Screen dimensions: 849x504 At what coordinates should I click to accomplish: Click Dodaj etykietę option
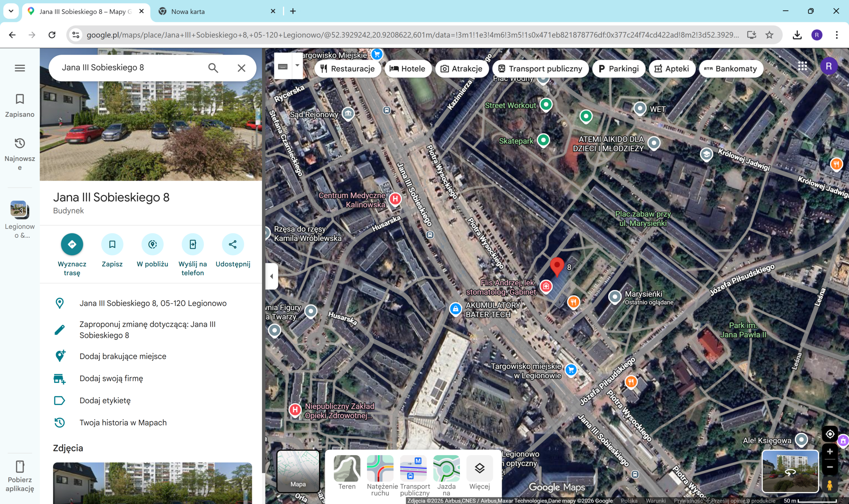tap(105, 401)
